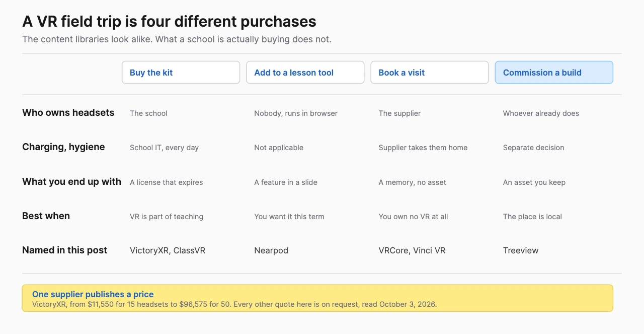
Task: Click the cell 'A license that expires'
Action: [167, 182]
